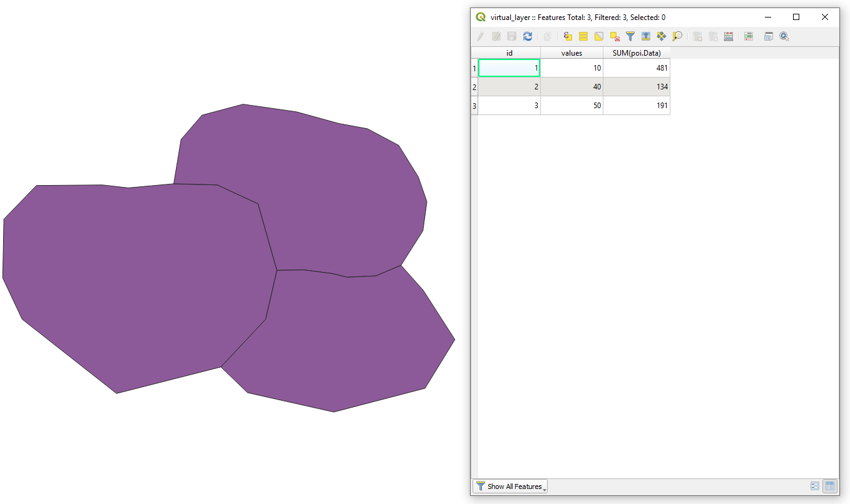Click the id cell of row 3

click(509, 106)
